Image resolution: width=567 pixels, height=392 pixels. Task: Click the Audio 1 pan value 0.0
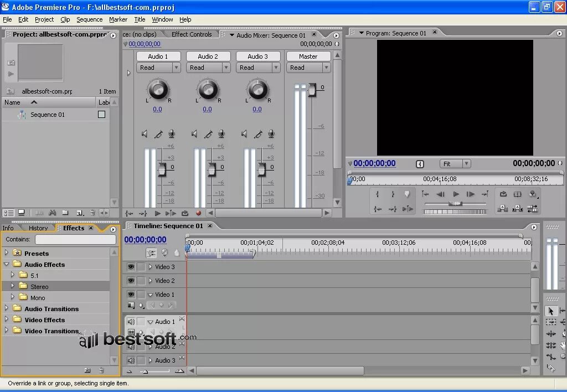pos(157,109)
